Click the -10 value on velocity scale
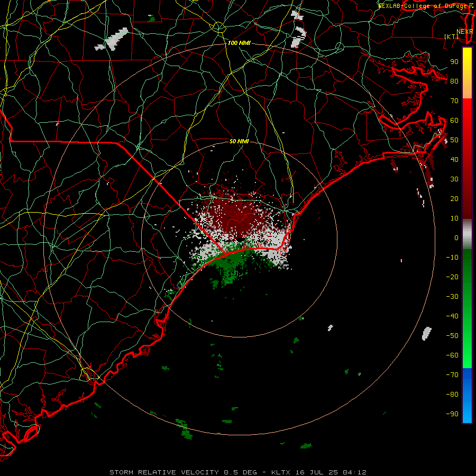 pyautogui.click(x=452, y=258)
